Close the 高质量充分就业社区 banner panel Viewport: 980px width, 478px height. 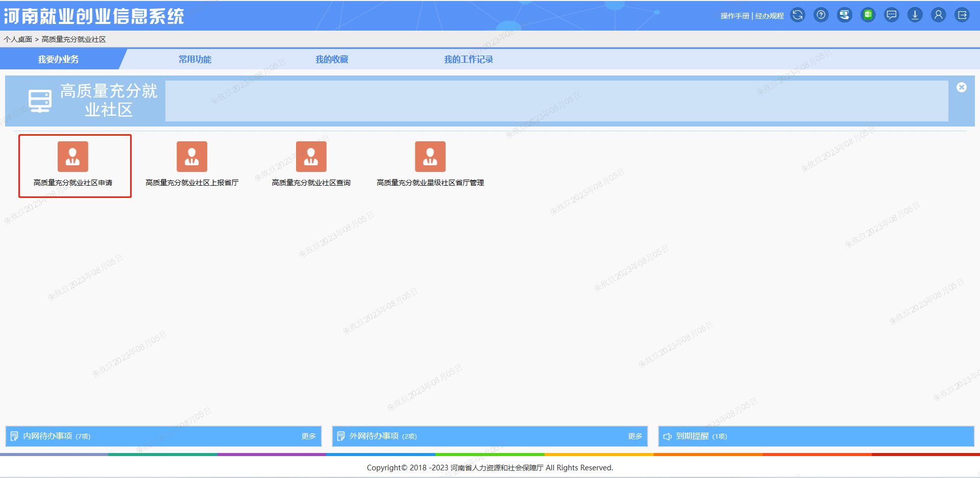coord(961,87)
